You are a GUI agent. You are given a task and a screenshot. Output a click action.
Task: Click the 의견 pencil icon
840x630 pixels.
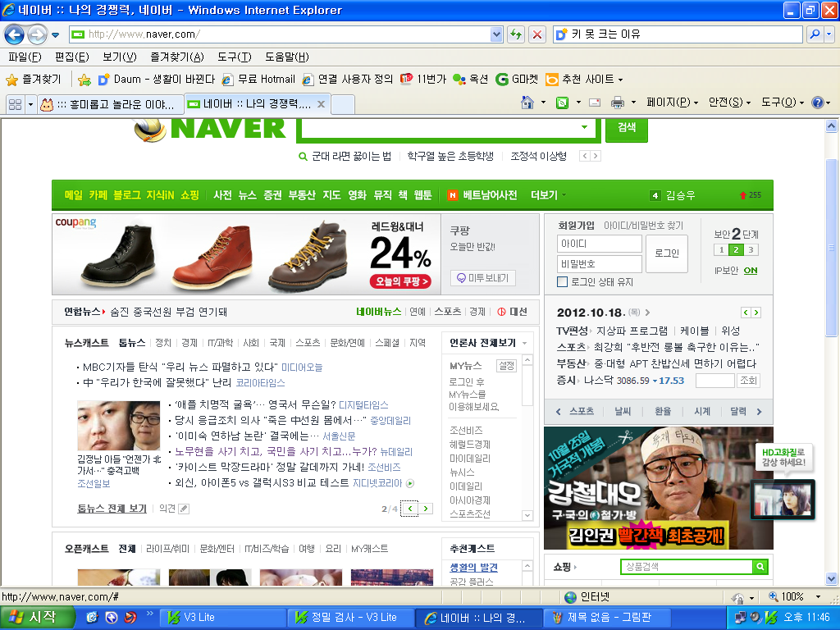[184, 509]
